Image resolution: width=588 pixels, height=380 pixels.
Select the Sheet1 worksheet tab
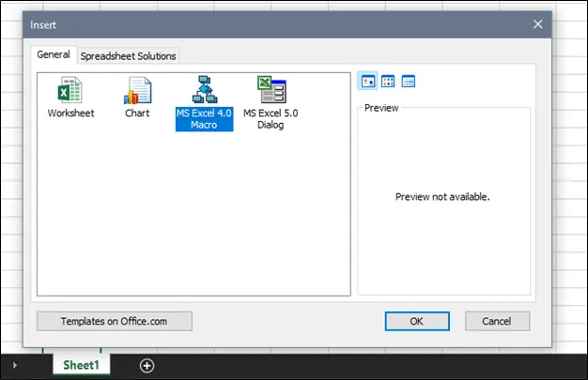[x=82, y=365]
